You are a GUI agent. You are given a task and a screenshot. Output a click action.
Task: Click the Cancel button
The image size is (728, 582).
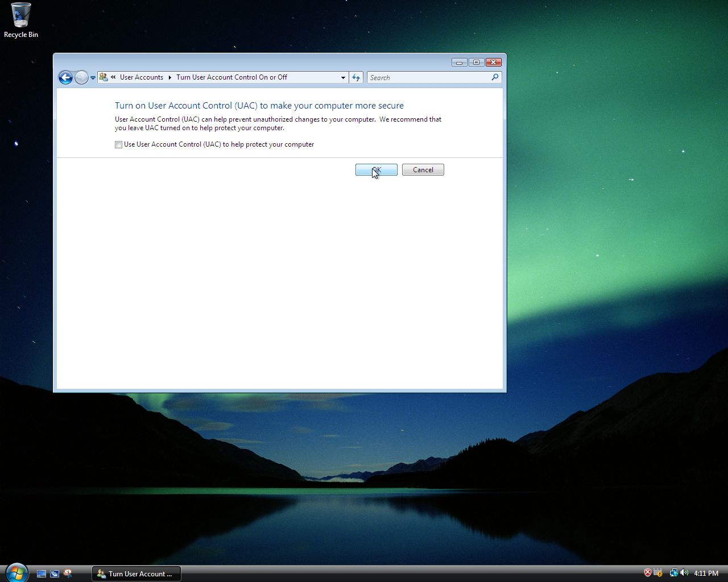coord(423,170)
